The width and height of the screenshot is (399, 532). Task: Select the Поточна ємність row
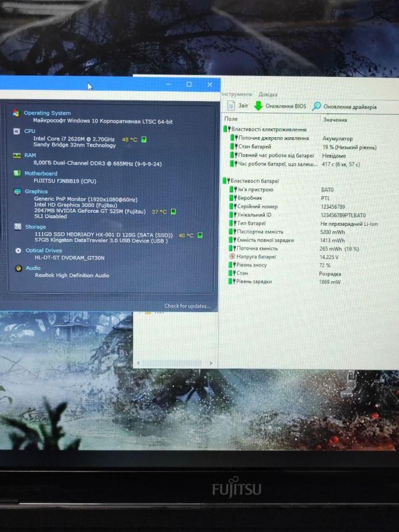(x=294, y=248)
